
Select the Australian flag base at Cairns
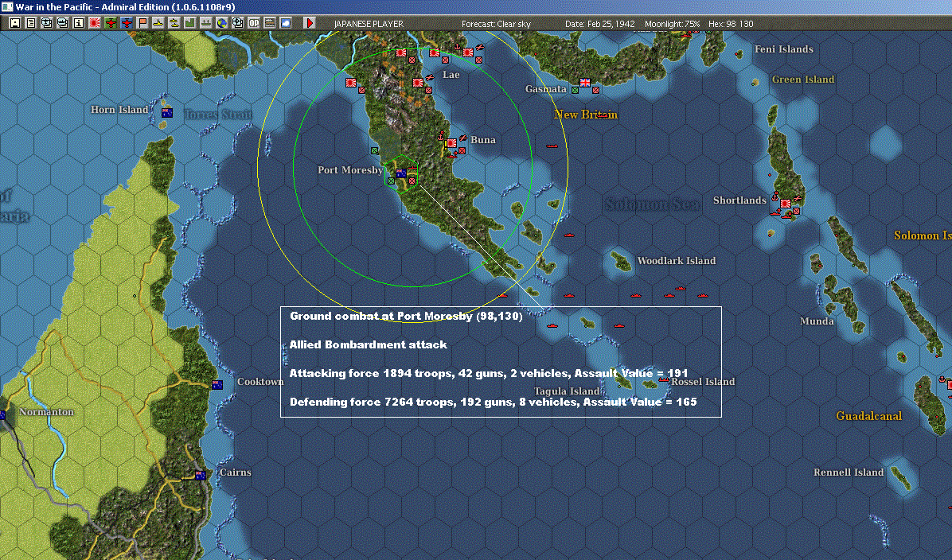pyautogui.click(x=200, y=476)
